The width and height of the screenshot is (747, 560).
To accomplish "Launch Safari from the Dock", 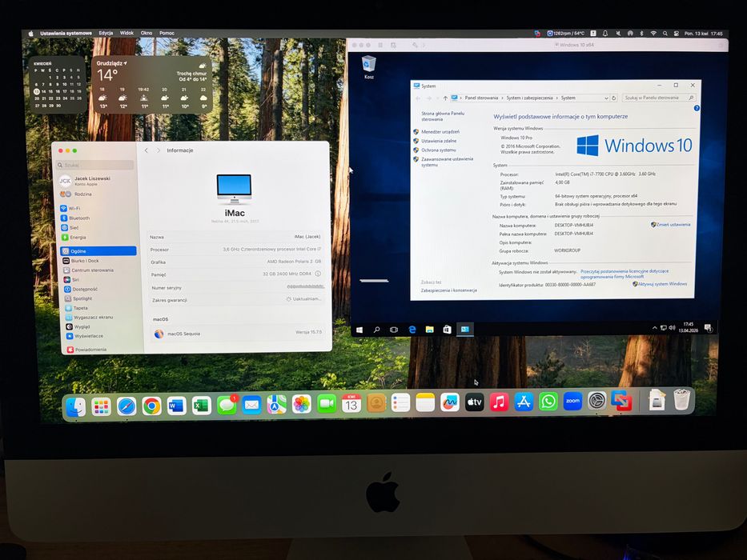I will (x=127, y=406).
